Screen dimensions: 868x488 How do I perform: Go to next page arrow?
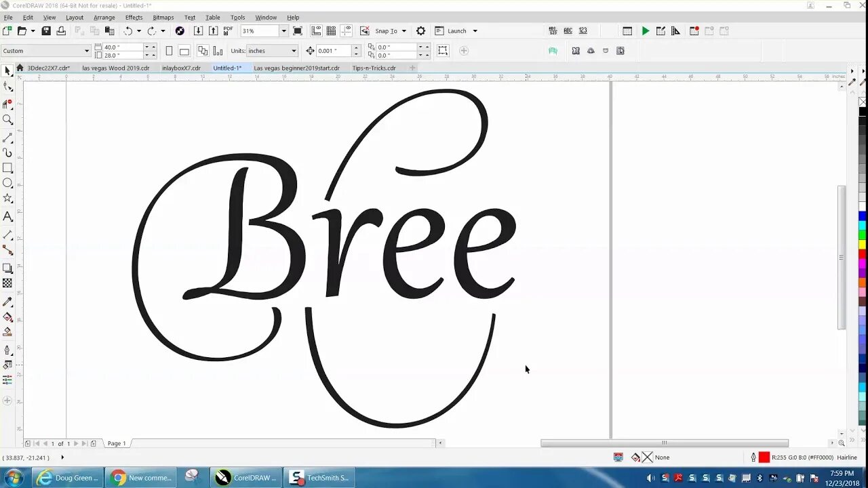(x=76, y=443)
